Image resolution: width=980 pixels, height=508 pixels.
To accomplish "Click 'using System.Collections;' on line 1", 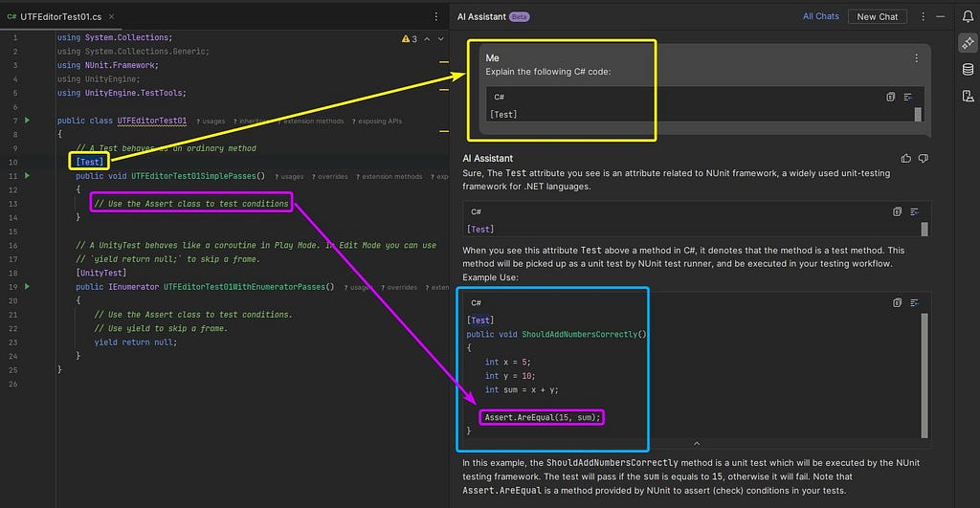I will coord(115,37).
